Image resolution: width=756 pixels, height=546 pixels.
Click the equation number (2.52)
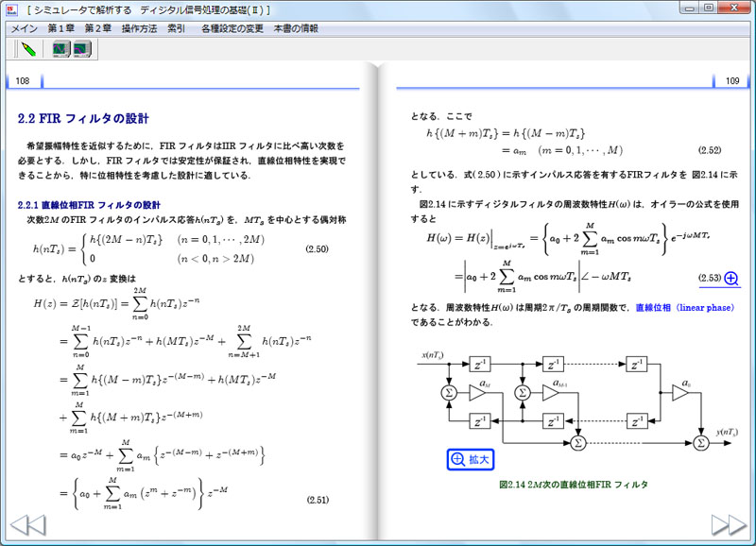[x=710, y=150]
